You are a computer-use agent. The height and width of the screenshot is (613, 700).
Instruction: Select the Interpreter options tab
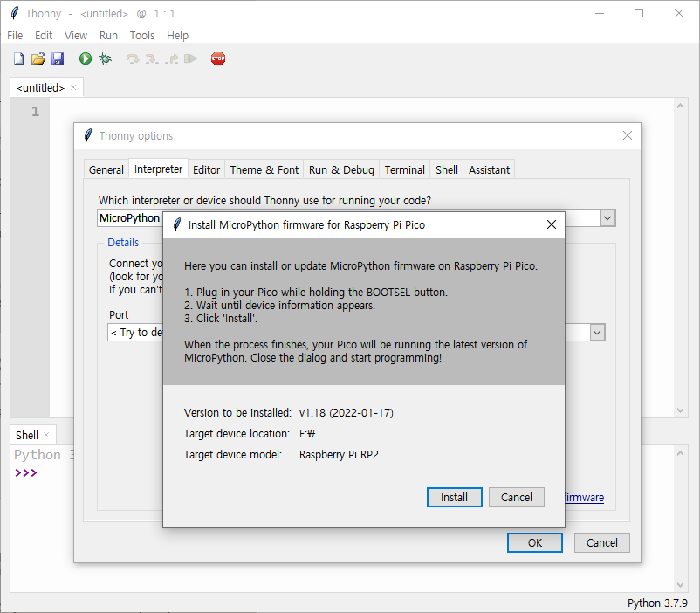point(158,169)
